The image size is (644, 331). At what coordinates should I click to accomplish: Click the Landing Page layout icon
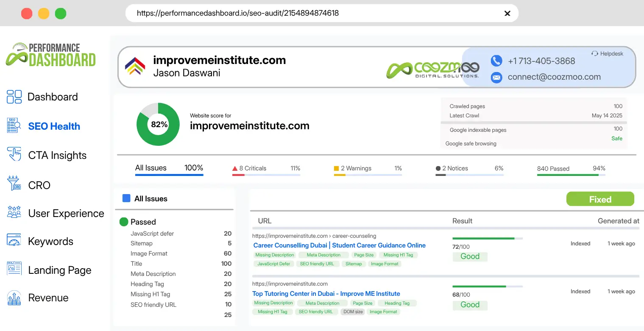[x=14, y=269]
